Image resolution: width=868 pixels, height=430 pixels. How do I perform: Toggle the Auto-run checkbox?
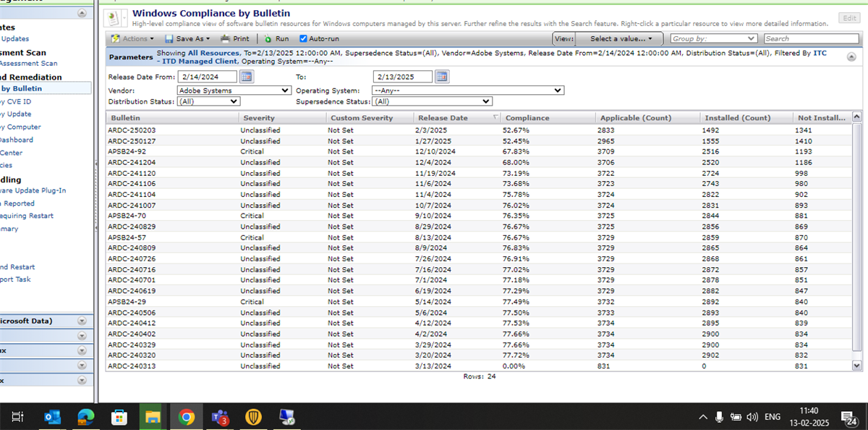point(303,38)
